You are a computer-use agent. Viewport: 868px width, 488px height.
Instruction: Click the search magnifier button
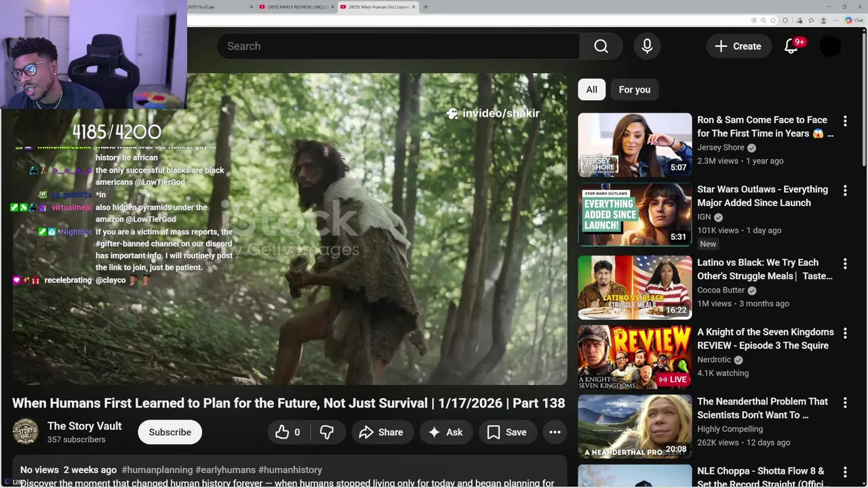click(601, 46)
